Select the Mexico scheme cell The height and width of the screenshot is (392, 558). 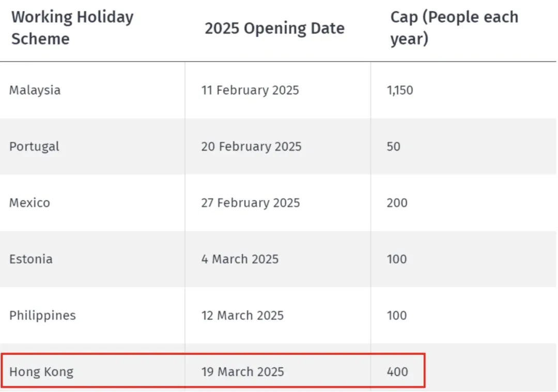tap(29, 203)
